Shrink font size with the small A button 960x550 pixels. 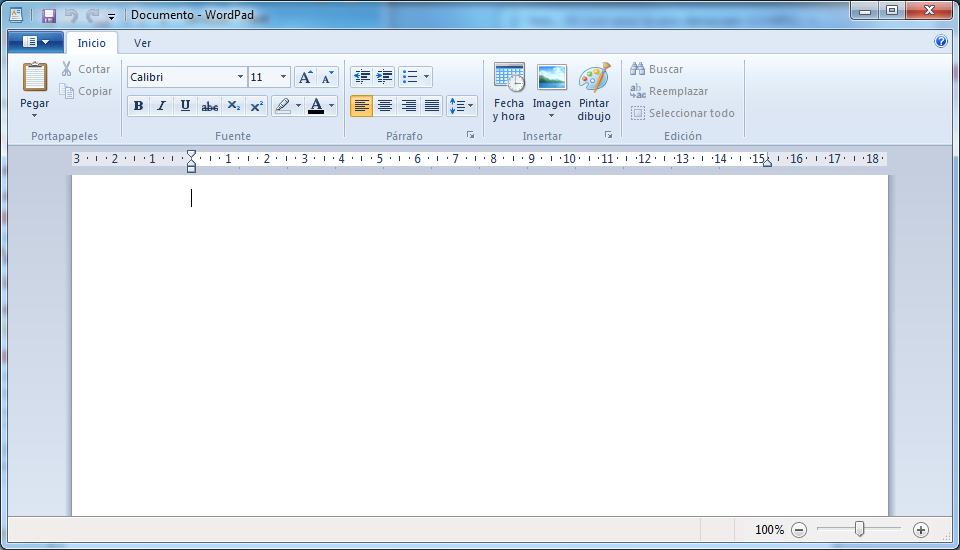pos(328,77)
